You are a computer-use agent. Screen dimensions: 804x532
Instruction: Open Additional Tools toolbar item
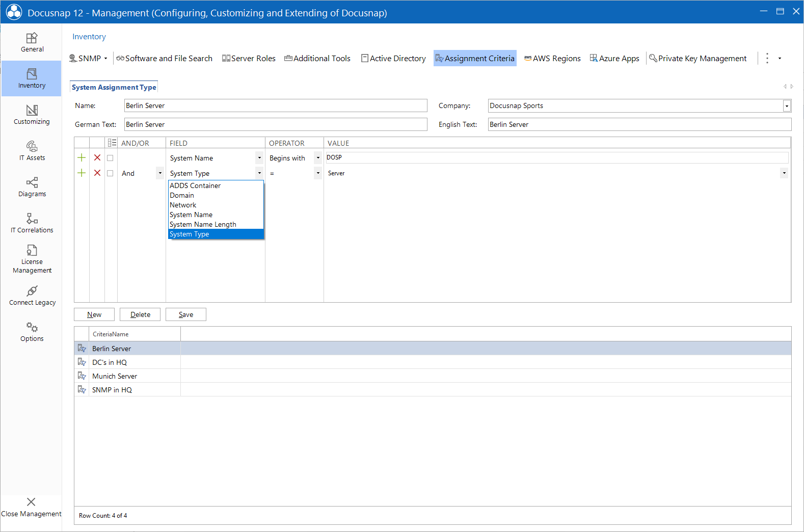click(x=317, y=59)
